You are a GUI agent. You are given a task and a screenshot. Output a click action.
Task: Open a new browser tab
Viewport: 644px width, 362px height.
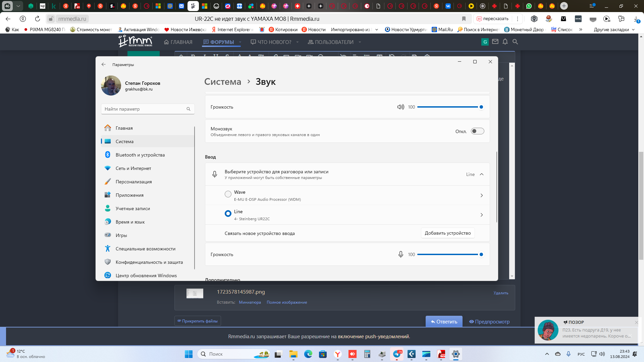tap(564, 6)
